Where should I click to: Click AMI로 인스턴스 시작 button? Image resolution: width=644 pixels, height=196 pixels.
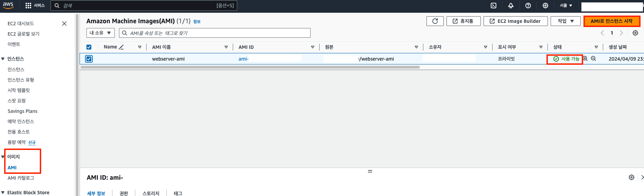click(611, 21)
